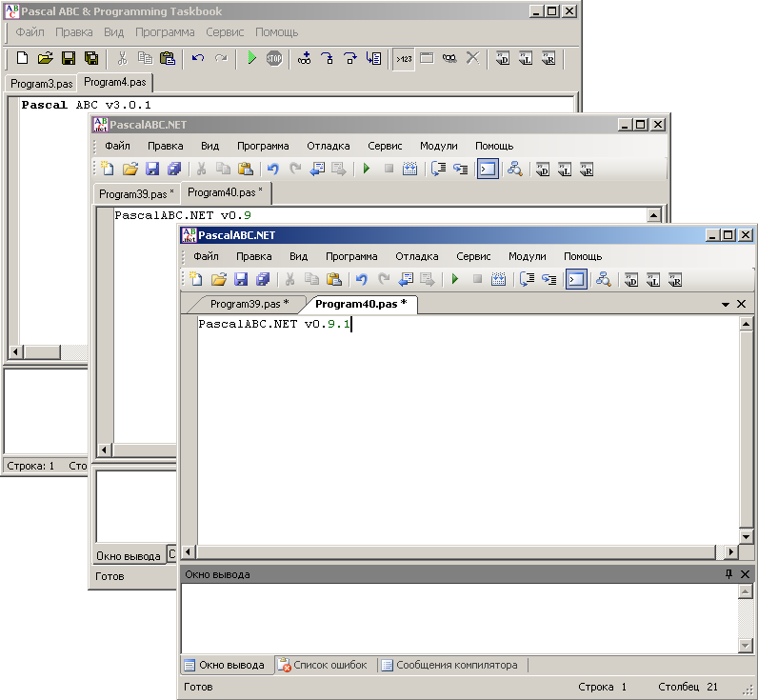Toggle highlighted output console button in front window
Screen dimensions: 758x700
point(576,280)
